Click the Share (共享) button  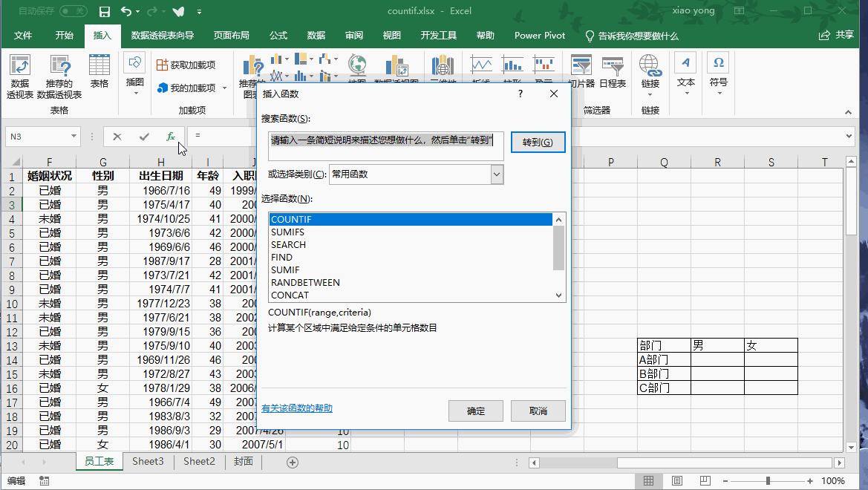pos(837,35)
